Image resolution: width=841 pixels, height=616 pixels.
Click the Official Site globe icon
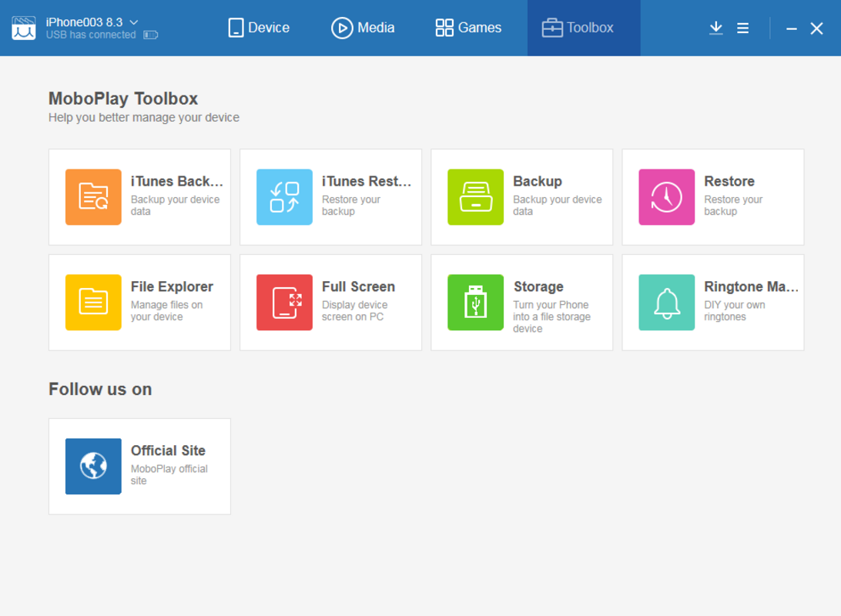93,466
